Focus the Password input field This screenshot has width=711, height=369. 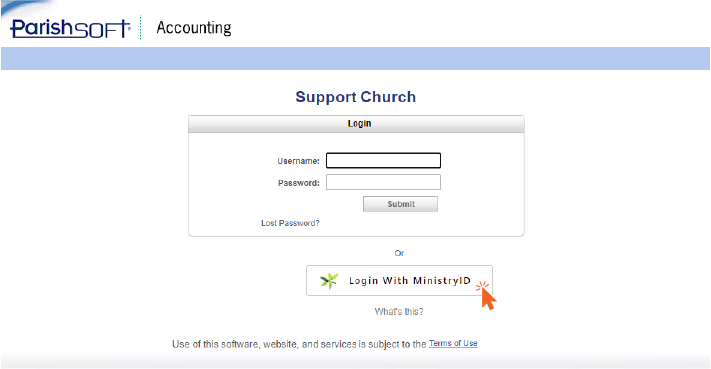383,182
